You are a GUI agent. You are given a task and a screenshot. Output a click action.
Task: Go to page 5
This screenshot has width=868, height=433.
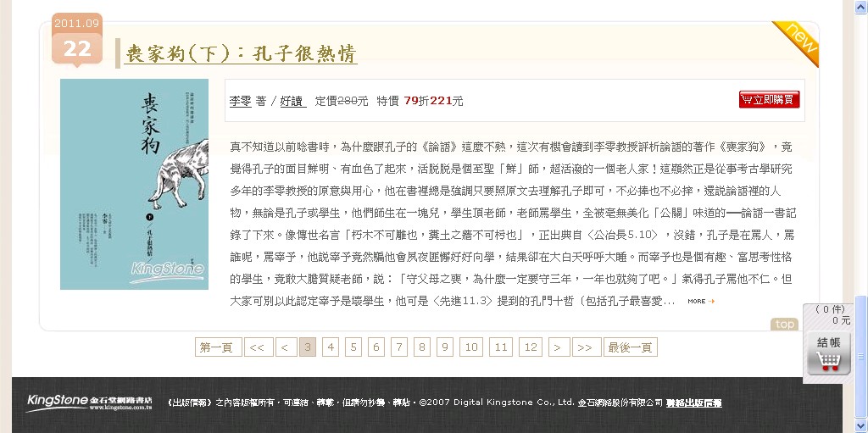(x=353, y=347)
